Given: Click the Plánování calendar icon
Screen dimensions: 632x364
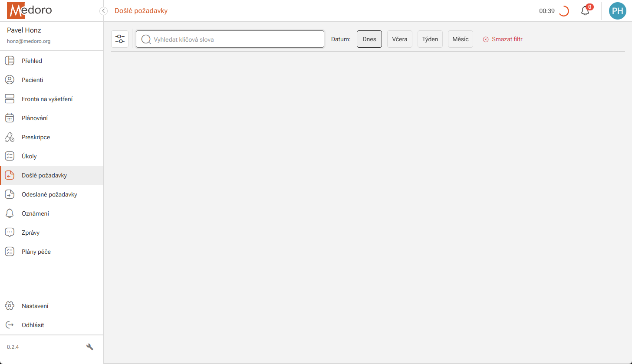Looking at the screenshot, I should click(10, 118).
